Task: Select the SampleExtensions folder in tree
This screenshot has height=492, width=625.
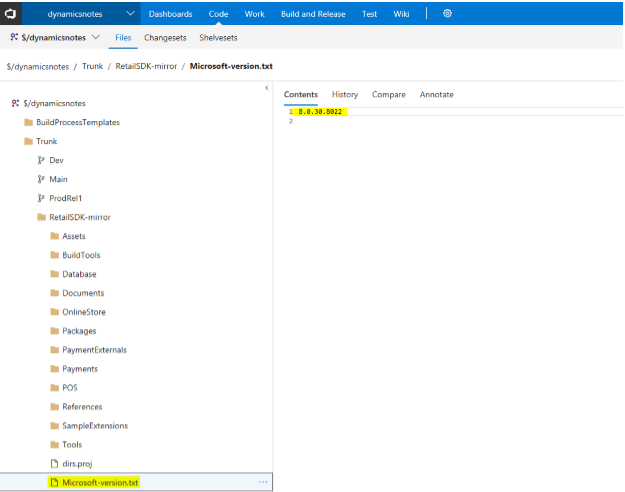Action: (x=94, y=426)
